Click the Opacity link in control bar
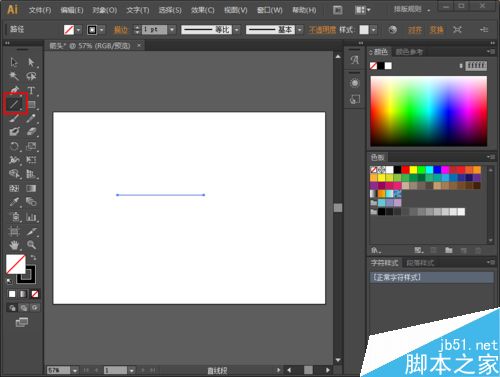The image size is (500, 377). coord(322,30)
